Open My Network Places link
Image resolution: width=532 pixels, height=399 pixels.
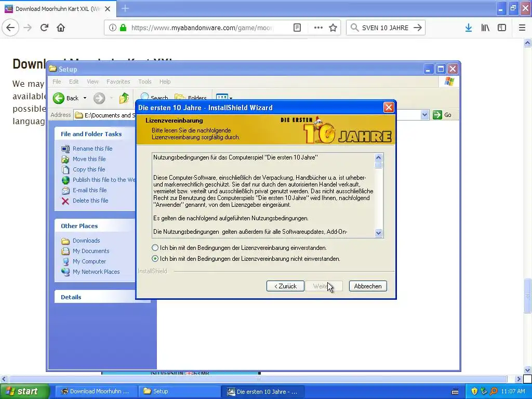pyautogui.click(x=96, y=272)
